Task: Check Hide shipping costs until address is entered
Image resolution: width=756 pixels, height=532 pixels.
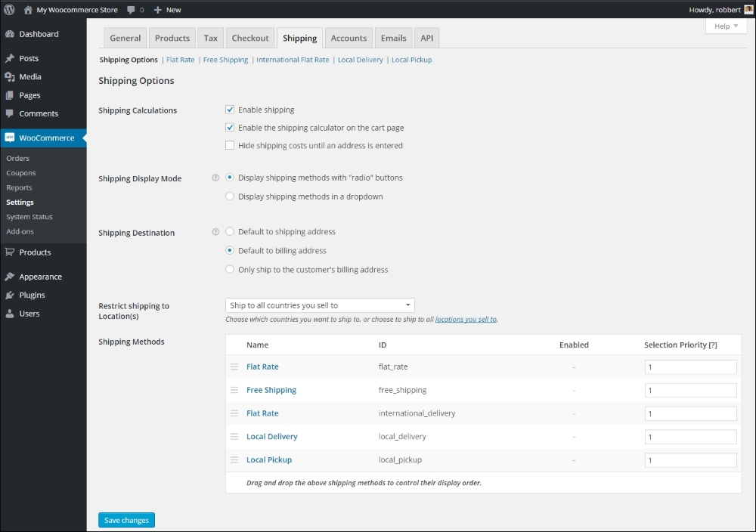Action: coord(230,146)
